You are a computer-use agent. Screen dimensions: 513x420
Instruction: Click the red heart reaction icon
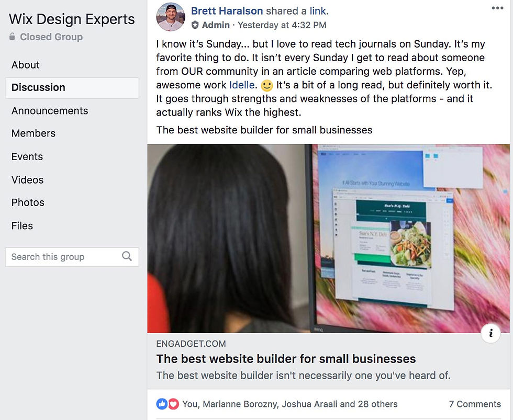tap(173, 404)
